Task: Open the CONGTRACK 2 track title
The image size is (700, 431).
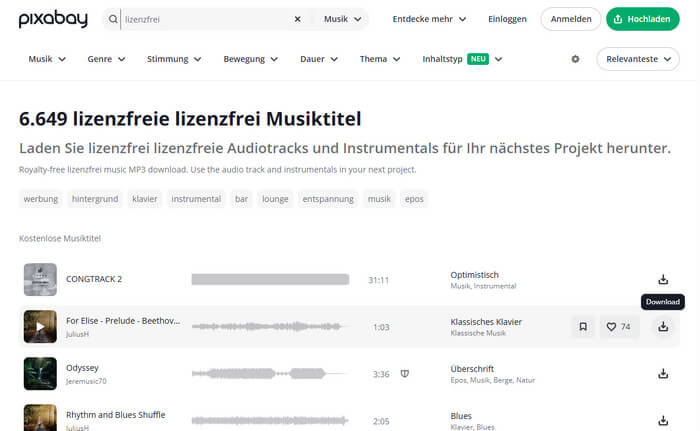Action: pos(94,279)
